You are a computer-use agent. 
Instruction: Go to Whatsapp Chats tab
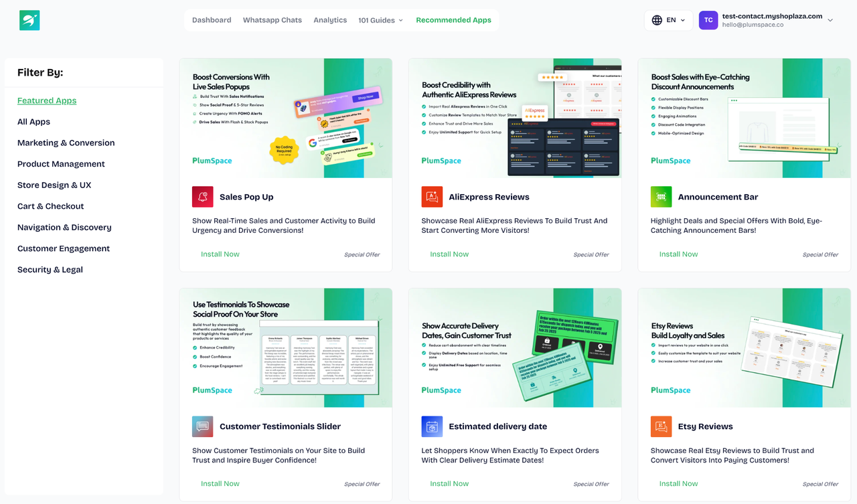point(272,20)
